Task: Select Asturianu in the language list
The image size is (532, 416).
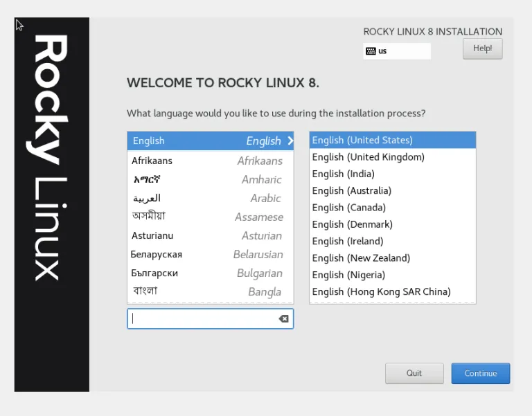Action: tap(211, 235)
